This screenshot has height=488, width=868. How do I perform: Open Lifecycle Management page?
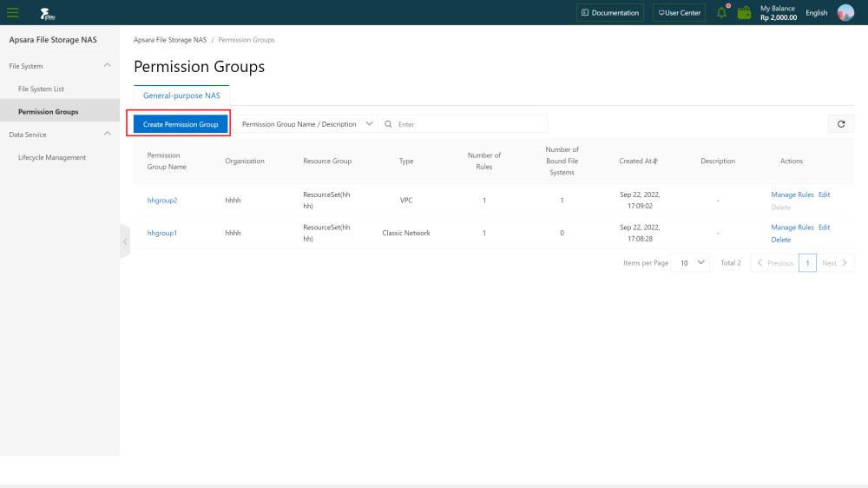coord(52,157)
